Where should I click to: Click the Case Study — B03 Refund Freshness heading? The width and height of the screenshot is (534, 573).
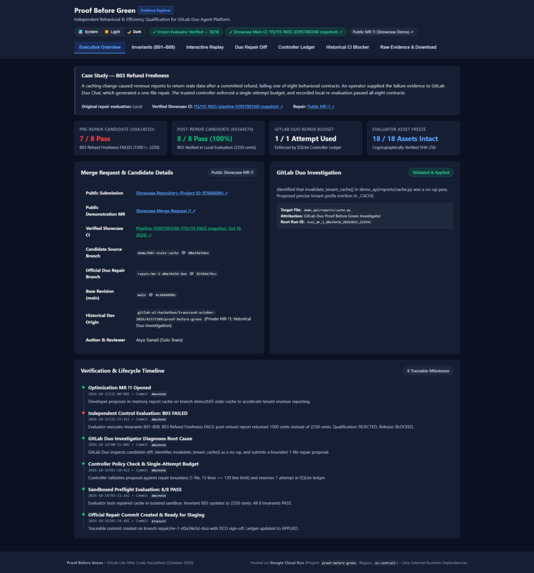click(125, 76)
